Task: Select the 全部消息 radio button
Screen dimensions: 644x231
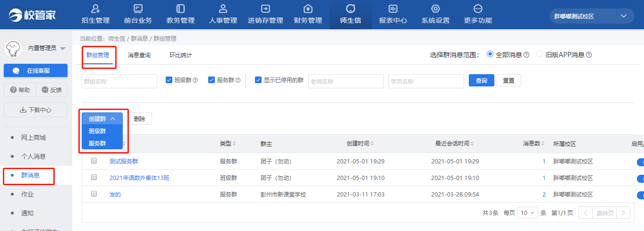Action: (x=490, y=54)
